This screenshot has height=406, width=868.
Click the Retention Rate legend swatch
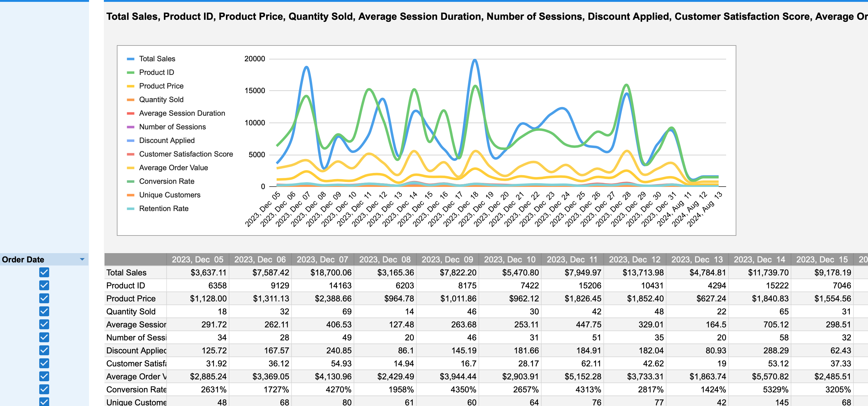[130, 209]
